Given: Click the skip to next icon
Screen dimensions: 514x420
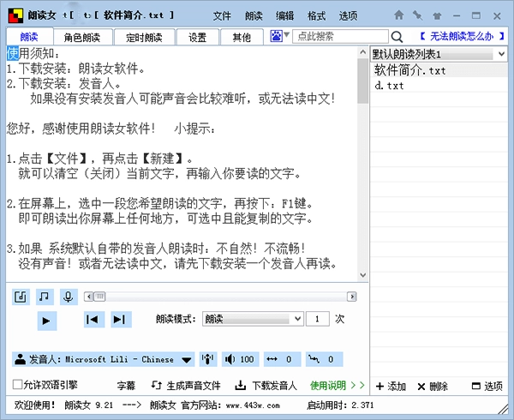Looking at the screenshot, I should (x=120, y=320).
